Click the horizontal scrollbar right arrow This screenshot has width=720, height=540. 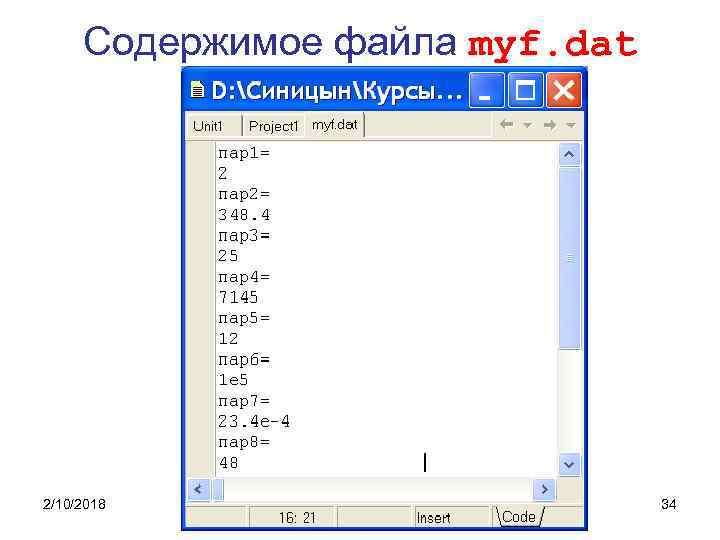tap(545, 490)
